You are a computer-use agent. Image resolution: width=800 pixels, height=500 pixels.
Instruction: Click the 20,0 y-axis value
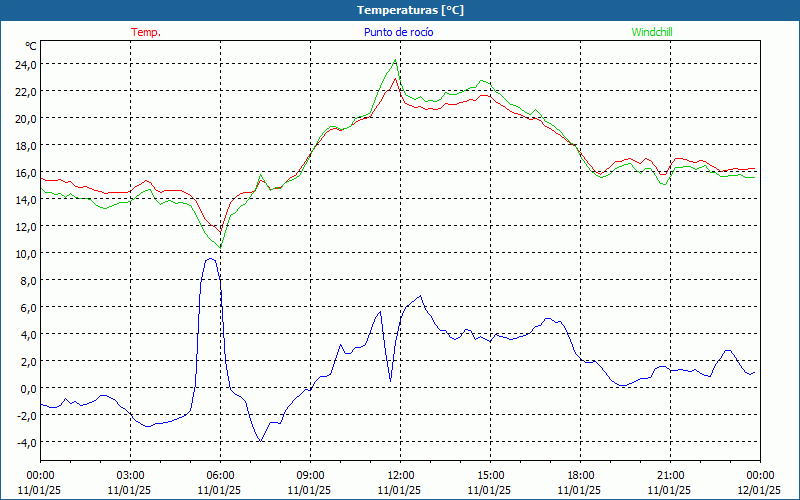tap(26, 119)
